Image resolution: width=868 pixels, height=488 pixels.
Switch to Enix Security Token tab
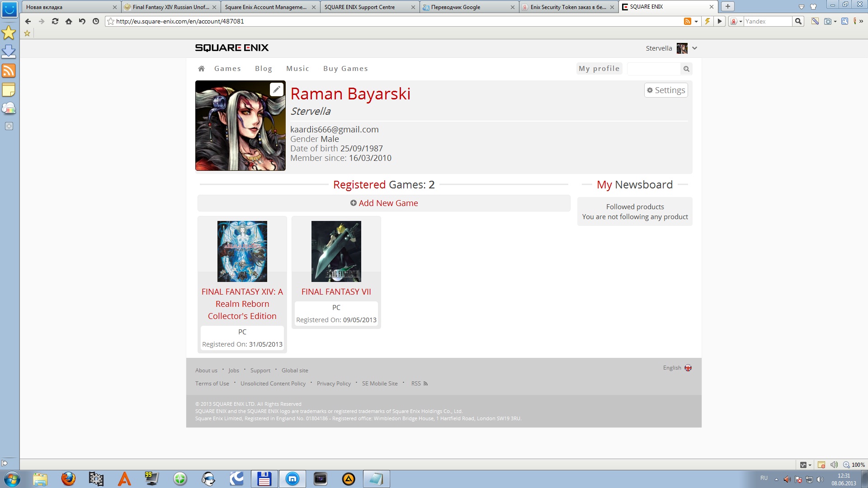[x=569, y=7]
